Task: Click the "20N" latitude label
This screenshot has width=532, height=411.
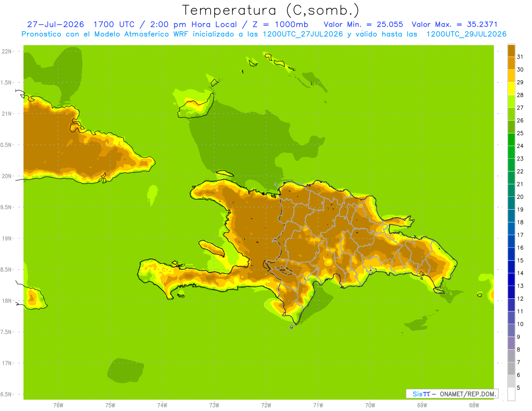Action: click(x=7, y=176)
